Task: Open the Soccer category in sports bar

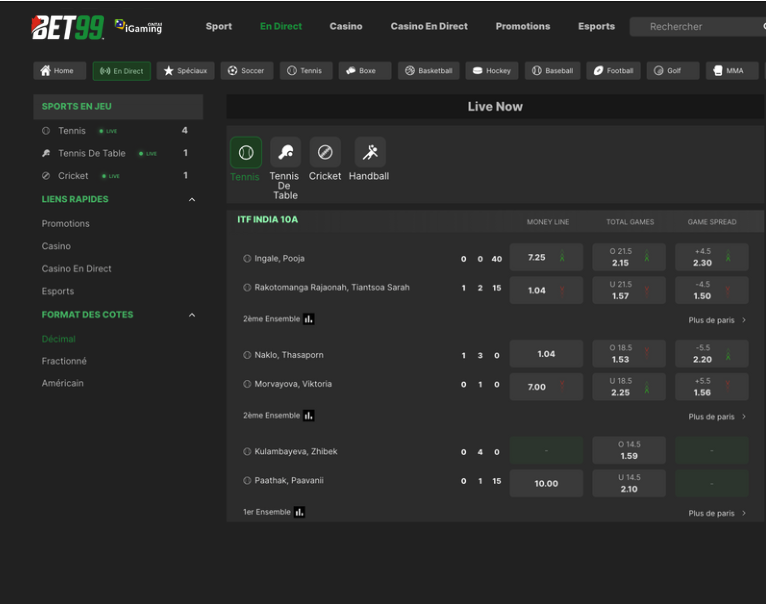Action: point(246,71)
